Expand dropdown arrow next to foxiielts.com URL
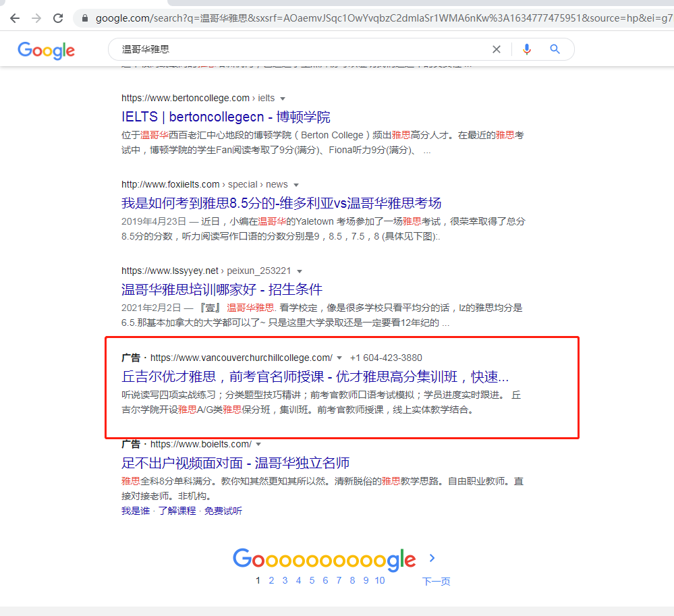 tap(296, 185)
